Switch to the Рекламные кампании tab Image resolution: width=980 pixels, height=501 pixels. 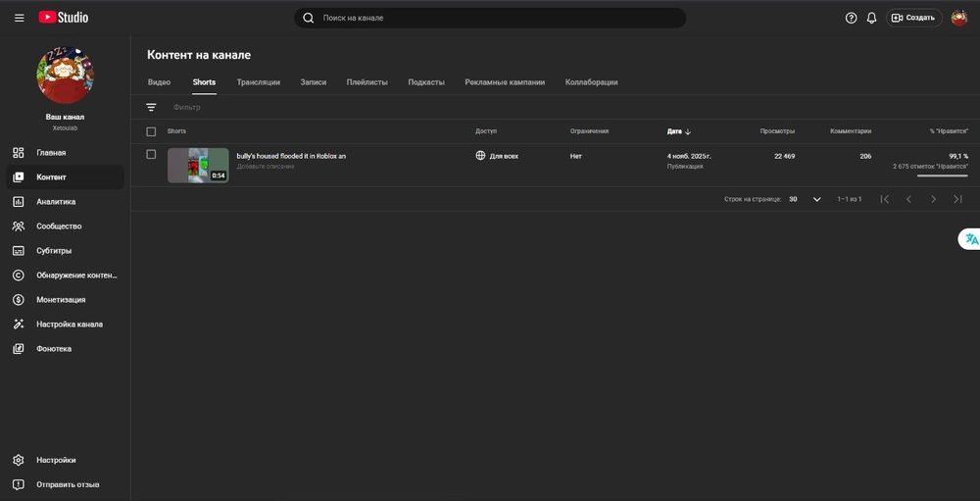point(505,82)
